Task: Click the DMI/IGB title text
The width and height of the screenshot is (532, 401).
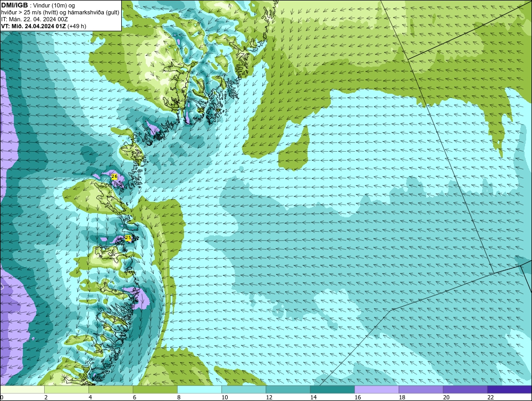Action: click(x=14, y=5)
